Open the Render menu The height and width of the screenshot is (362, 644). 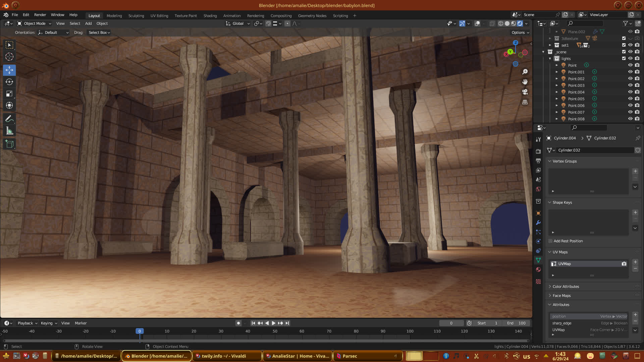click(40, 15)
